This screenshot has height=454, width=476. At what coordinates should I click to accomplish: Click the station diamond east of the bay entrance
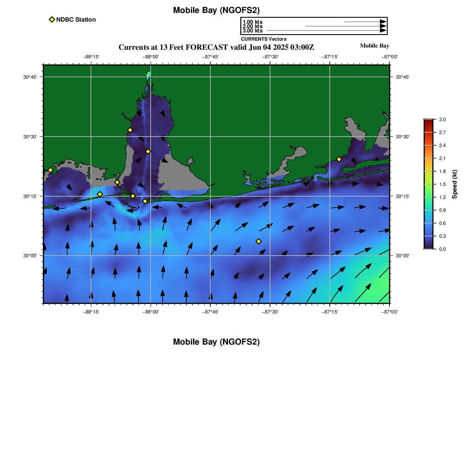tap(145, 201)
